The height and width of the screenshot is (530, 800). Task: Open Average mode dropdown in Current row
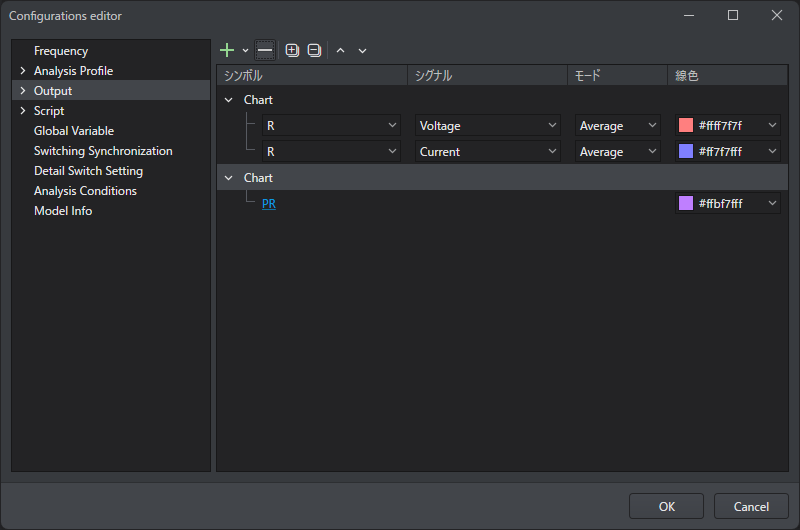pyautogui.click(x=618, y=152)
